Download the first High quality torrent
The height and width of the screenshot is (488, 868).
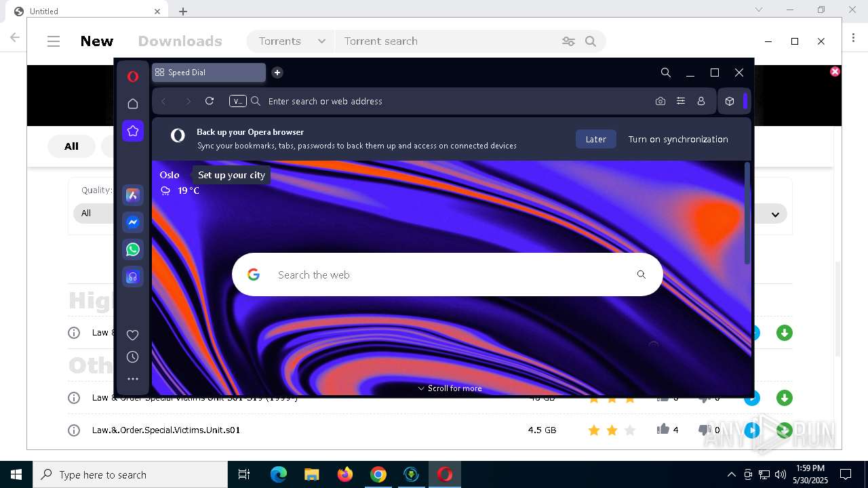click(x=785, y=333)
